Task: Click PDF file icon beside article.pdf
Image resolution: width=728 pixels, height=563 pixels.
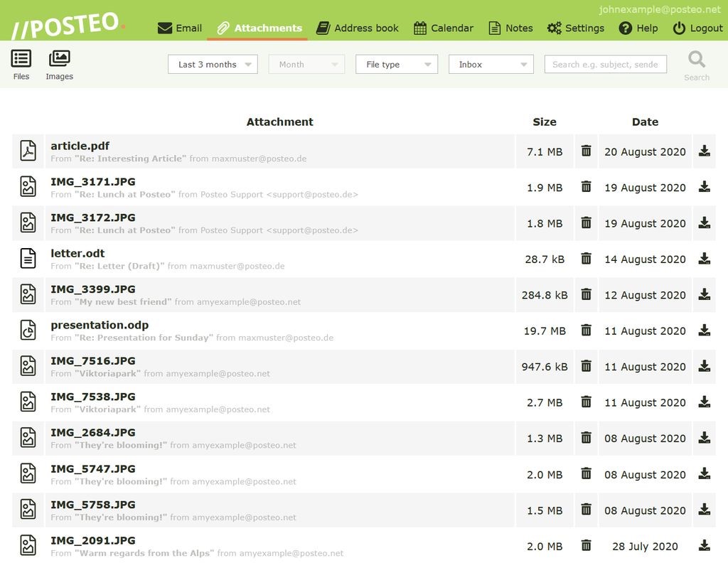Action: click(28, 151)
